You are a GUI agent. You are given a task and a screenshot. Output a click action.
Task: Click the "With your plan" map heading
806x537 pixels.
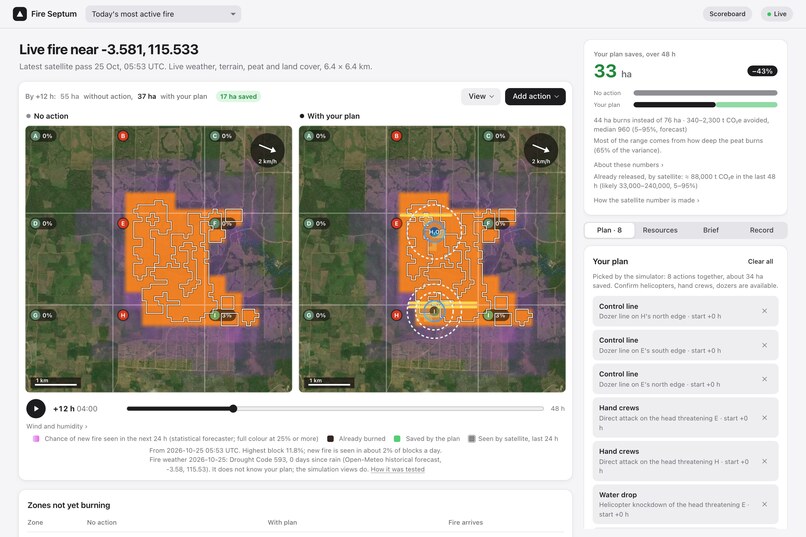pyautogui.click(x=334, y=116)
